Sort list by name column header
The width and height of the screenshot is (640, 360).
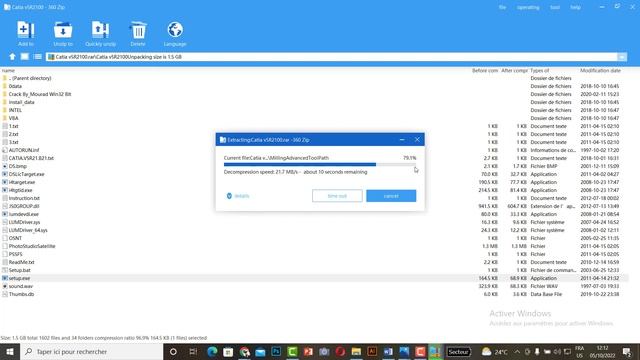point(8,71)
